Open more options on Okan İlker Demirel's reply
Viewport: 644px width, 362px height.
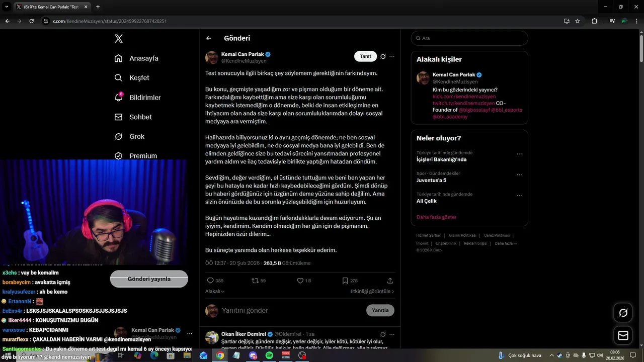tap(392, 334)
